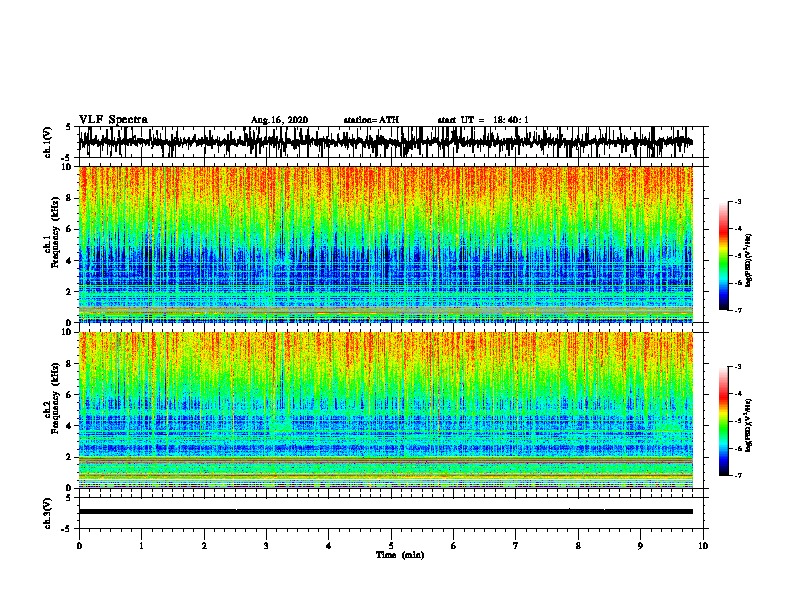The height and width of the screenshot is (612, 792).
Task: Click the "0" tick on the time axis
Action: tap(79, 546)
